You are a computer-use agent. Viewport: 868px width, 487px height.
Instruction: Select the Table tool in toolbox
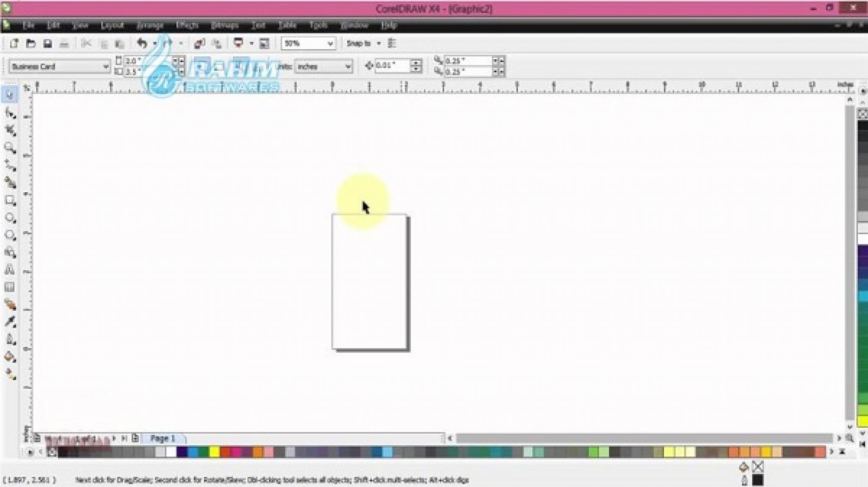coord(10,287)
